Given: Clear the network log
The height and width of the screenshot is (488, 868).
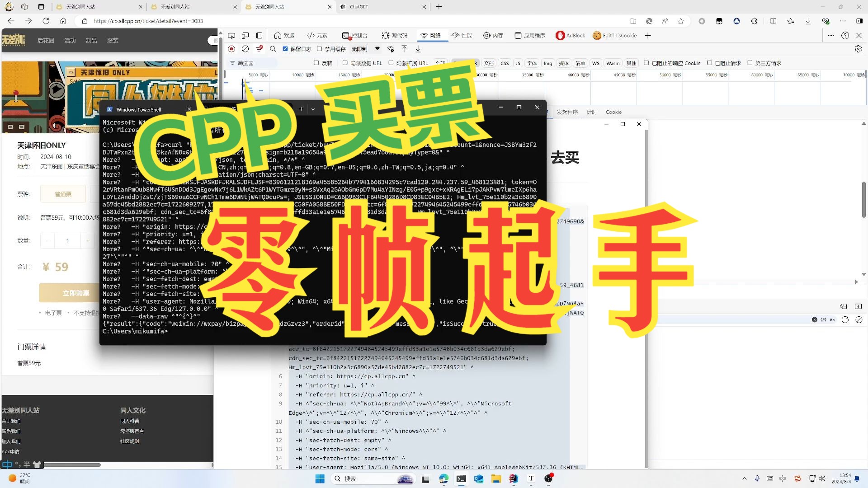Looking at the screenshot, I should 245,49.
